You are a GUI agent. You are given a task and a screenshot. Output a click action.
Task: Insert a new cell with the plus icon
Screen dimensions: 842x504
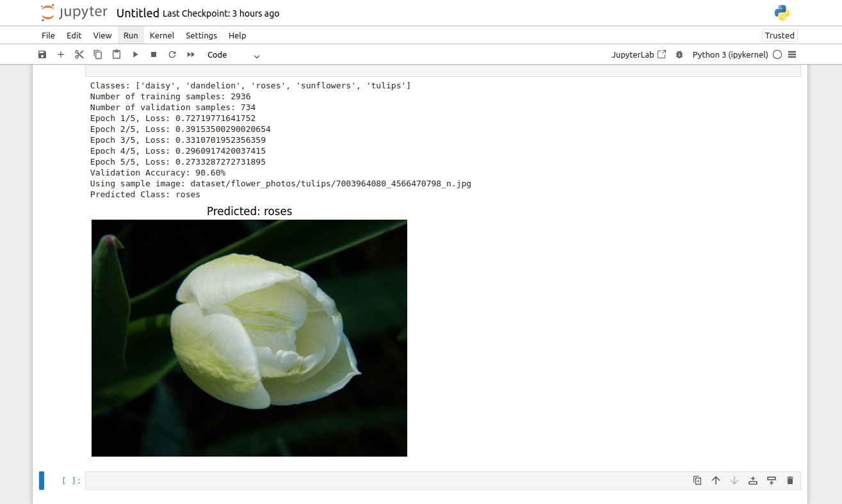[61, 55]
